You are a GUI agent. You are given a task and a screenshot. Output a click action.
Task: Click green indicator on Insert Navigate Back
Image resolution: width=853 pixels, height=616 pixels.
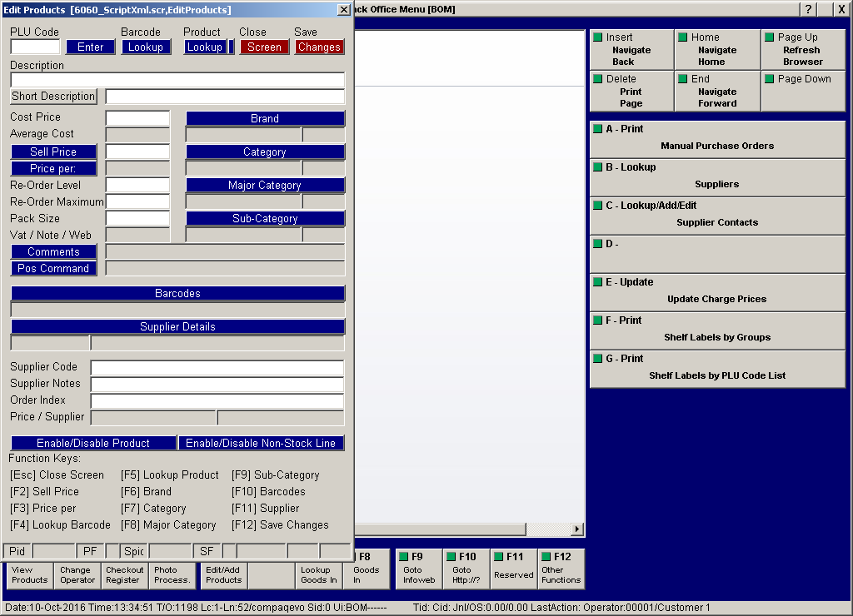coord(597,37)
